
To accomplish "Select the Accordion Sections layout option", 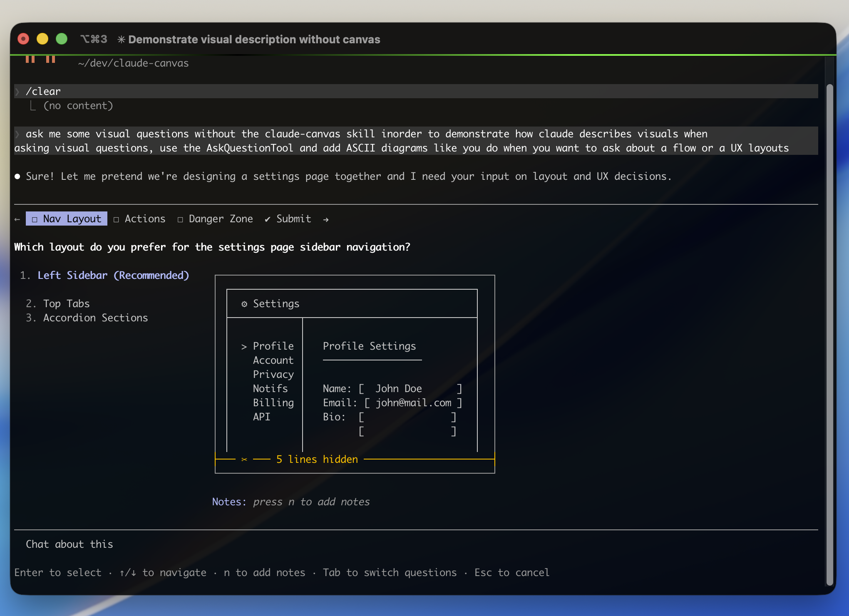I will point(95,318).
